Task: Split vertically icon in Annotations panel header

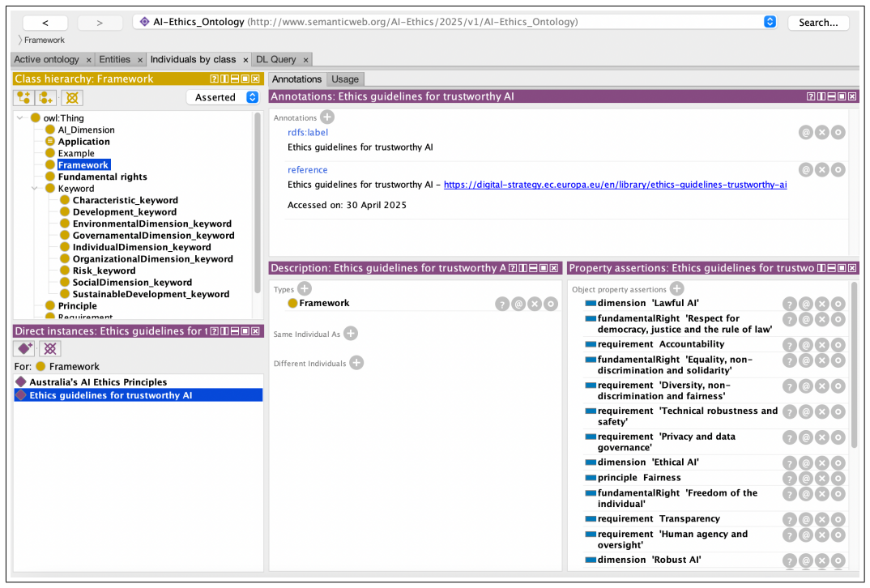Action: pyautogui.click(x=821, y=96)
